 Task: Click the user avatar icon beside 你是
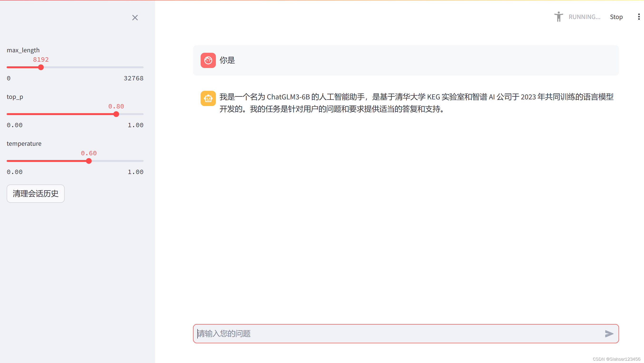tap(208, 60)
